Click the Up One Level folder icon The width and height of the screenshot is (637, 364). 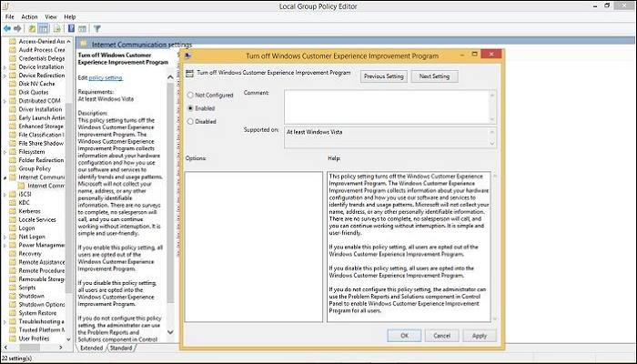[x=33, y=28]
